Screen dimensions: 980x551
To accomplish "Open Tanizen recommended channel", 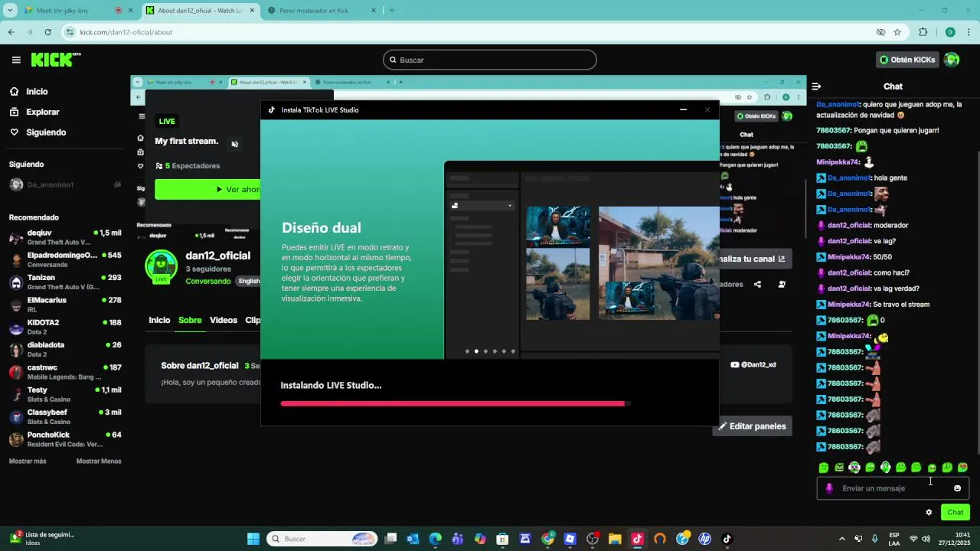I will 65,282.
